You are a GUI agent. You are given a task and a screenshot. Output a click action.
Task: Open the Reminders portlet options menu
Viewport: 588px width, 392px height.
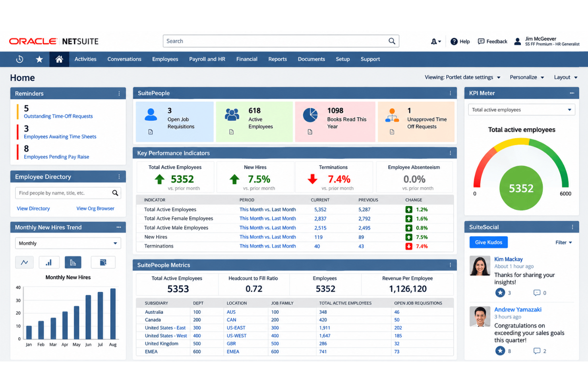[x=119, y=94]
